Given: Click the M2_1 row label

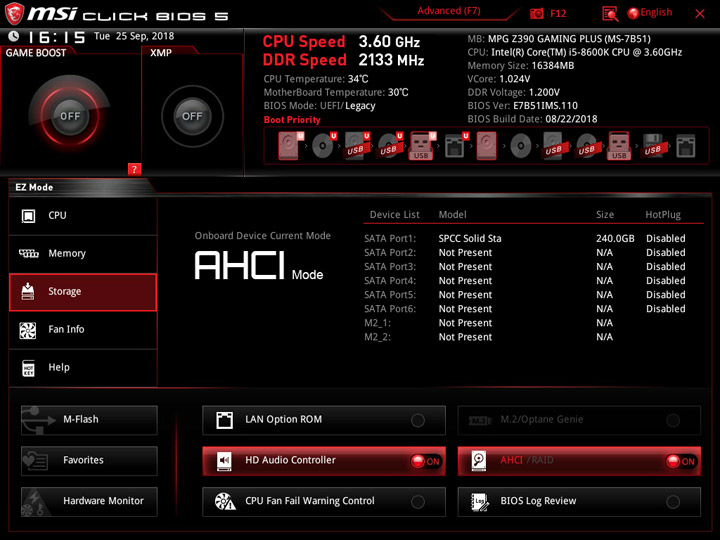Looking at the screenshot, I should (377, 323).
